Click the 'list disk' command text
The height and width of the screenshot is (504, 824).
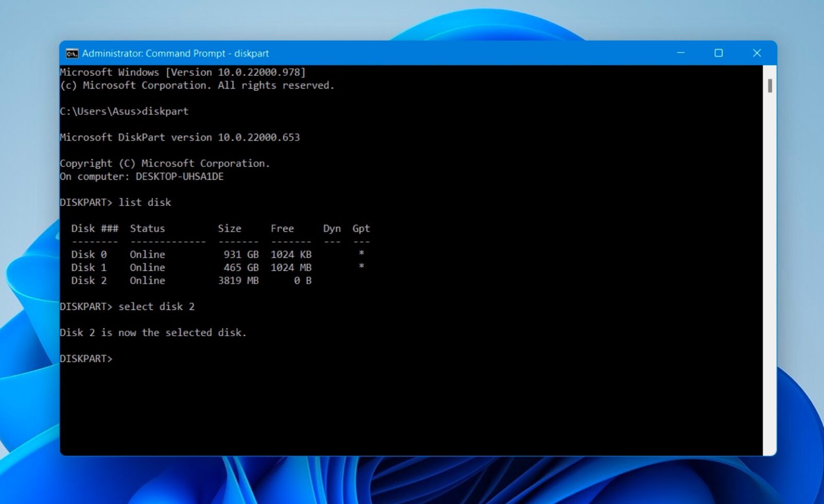pos(145,203)
